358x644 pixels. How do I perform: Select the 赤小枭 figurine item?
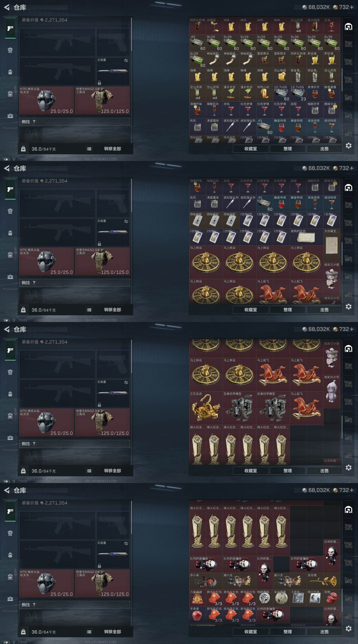coord(206,581)
